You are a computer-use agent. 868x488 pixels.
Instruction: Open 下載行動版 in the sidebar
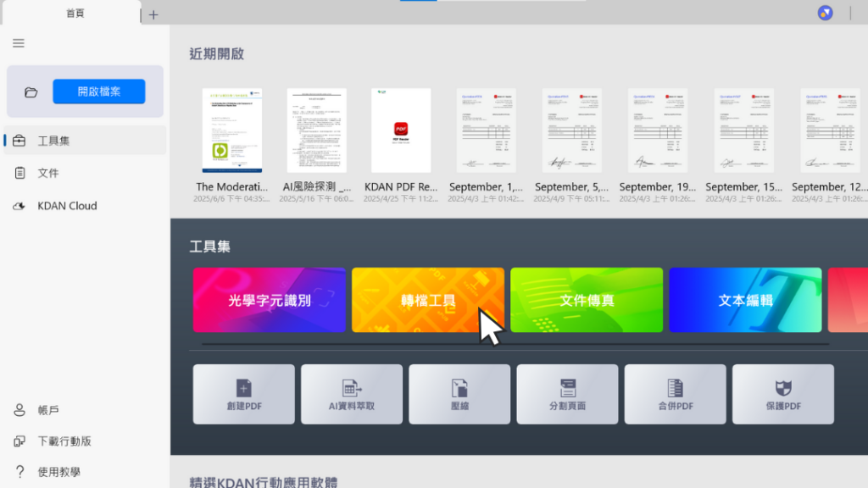[85, 441]
